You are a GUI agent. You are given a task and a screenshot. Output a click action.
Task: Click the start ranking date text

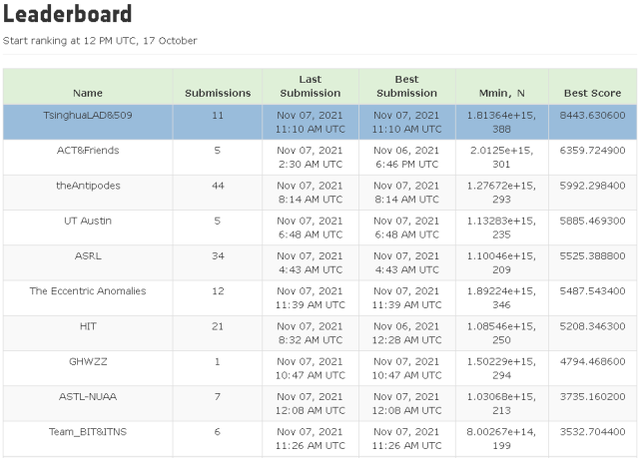click(100, 41)
